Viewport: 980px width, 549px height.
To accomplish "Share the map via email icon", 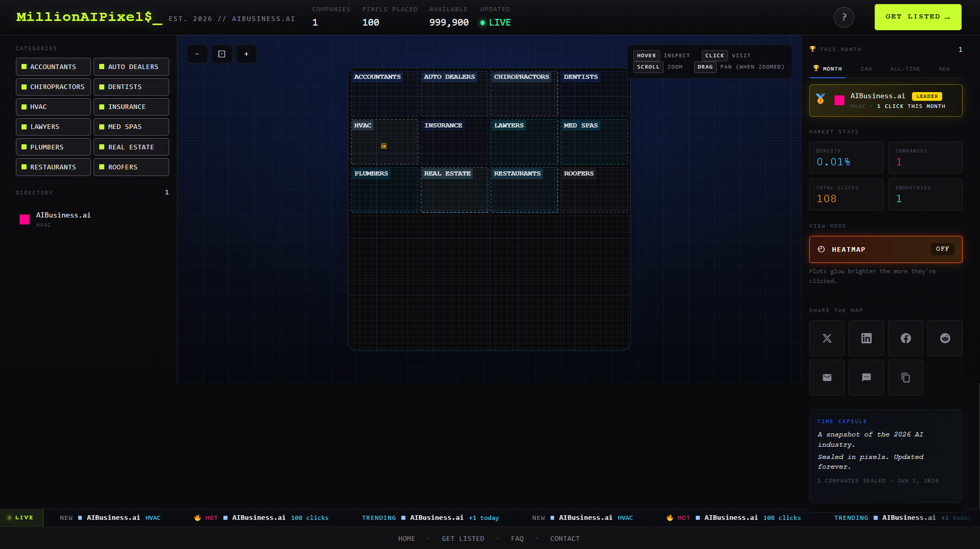I will 827,378.
